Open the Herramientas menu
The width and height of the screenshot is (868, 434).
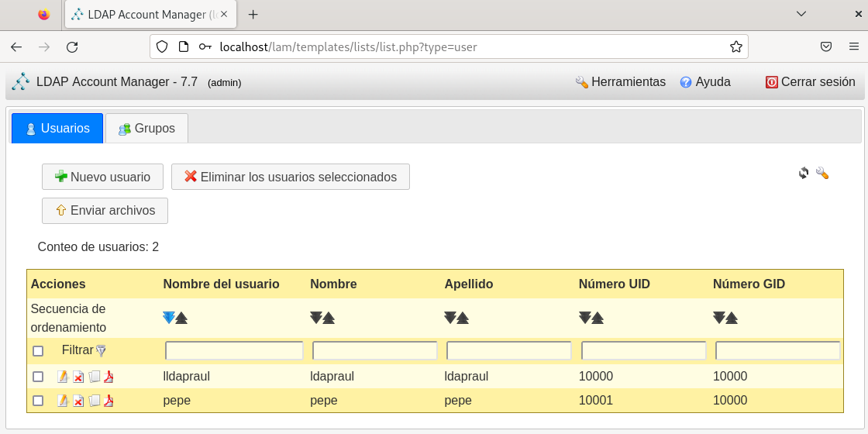coord(620,82)
